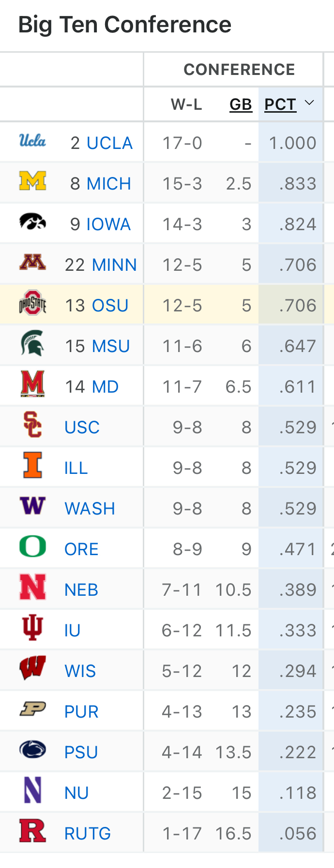Screen dimensions: 334x868
Task: Sort standings by PCT column
Action: click(280, 104)
